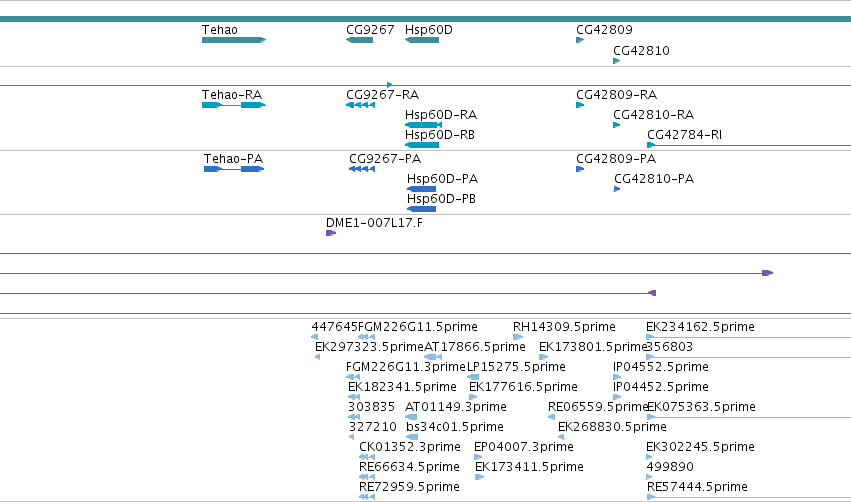Screen dimensions: 851x502
Task: Click the LP15275.5prime EST glyph
Action: click(x=473, y=377)
